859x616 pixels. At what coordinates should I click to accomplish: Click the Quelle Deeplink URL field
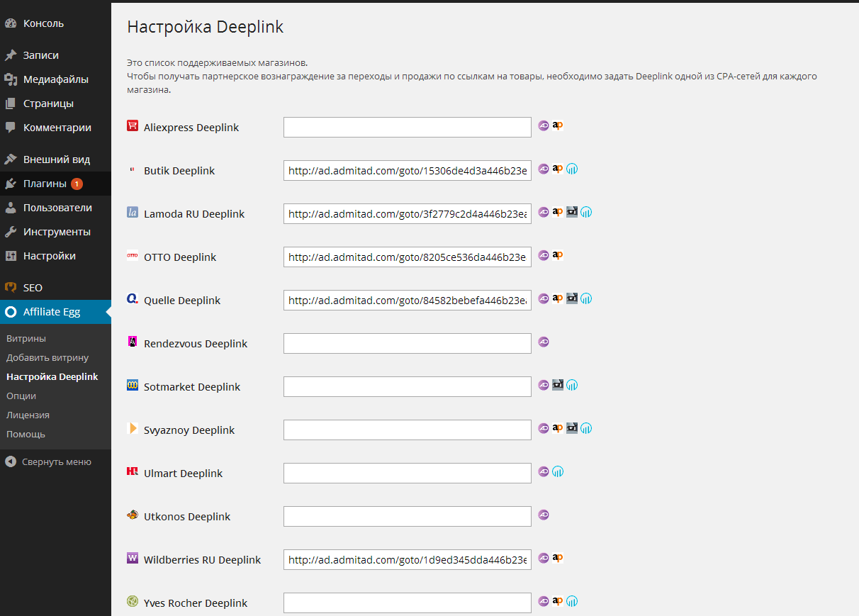408,301
